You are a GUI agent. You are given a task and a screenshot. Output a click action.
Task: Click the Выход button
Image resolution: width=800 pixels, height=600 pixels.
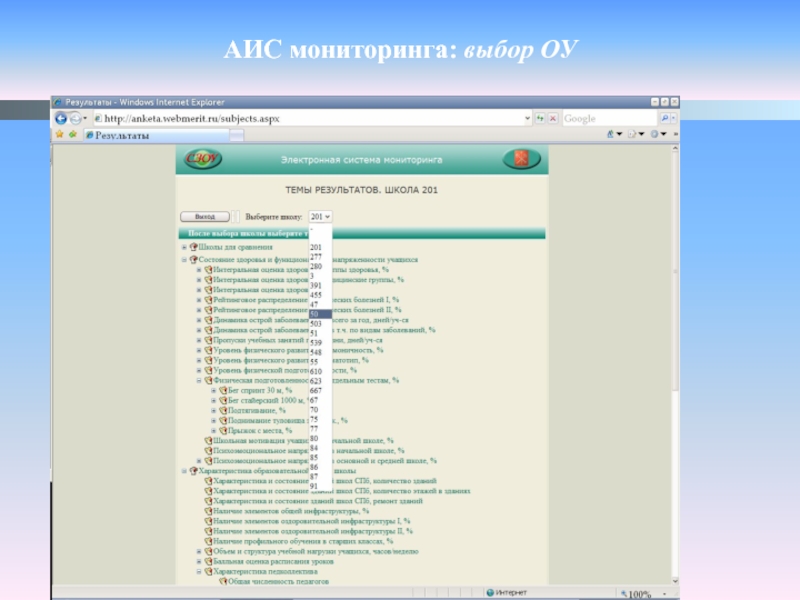(205, 217)
